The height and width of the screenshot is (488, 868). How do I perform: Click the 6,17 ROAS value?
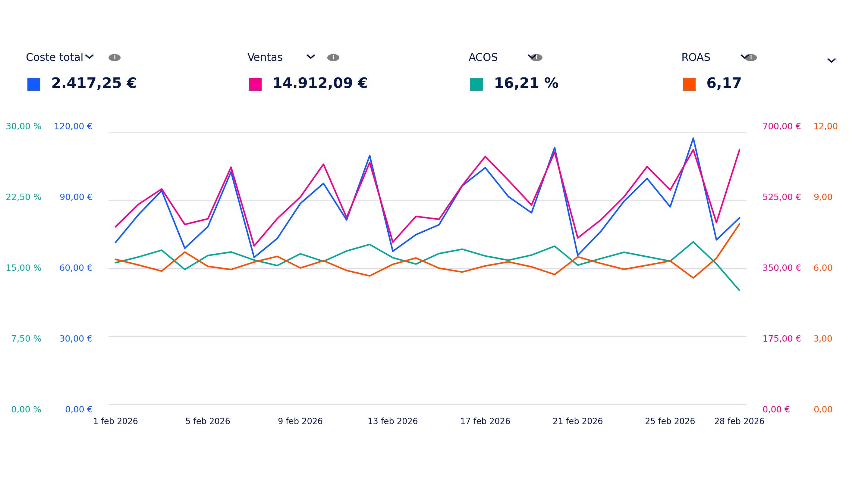coord(724,83)
